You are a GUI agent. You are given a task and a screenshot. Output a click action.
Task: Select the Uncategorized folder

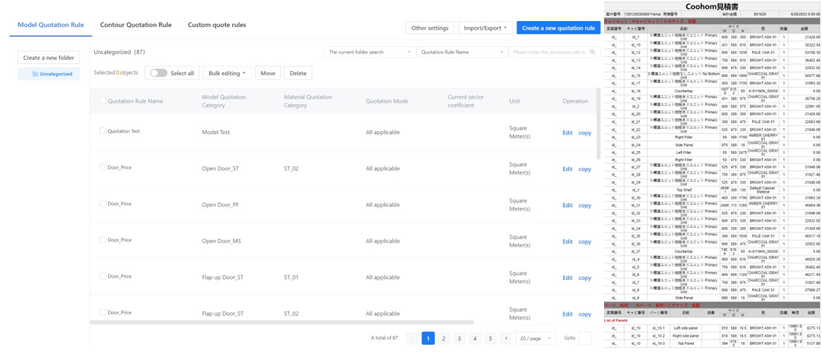pyautogui.click(x=49, y=74)
